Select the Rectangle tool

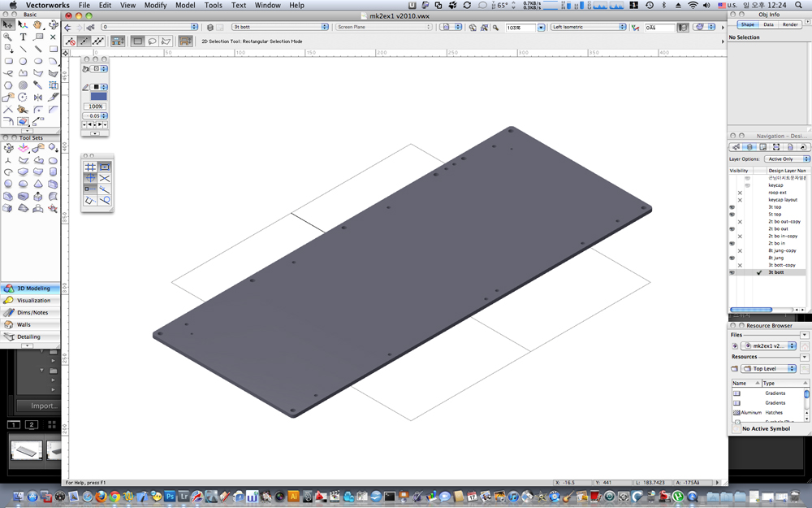tap(53, 50)
